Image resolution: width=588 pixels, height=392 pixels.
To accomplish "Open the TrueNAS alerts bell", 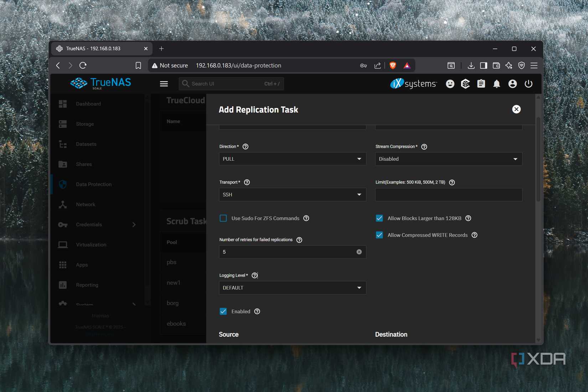I will [496, 83].
